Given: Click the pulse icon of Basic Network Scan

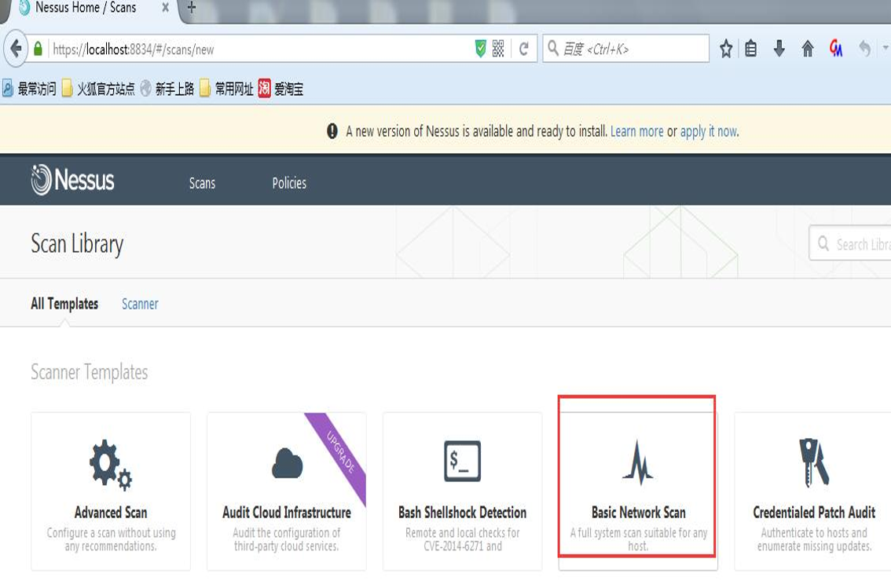Looking at the screenshot, I should 637,462.
